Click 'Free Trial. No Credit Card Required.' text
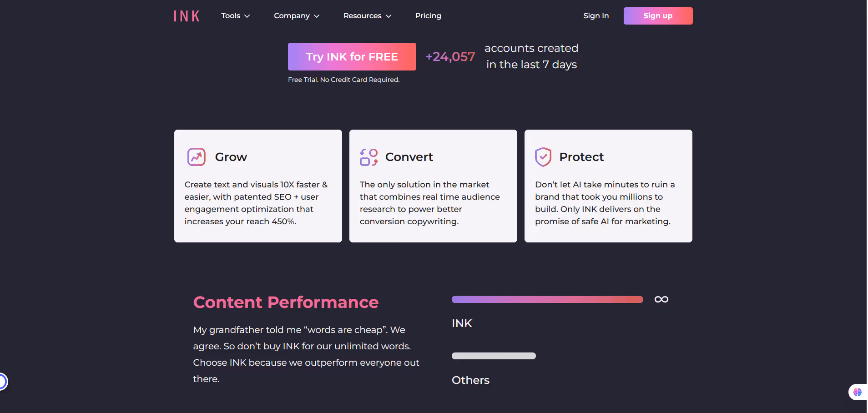The image size is (868, 413). 344,80
